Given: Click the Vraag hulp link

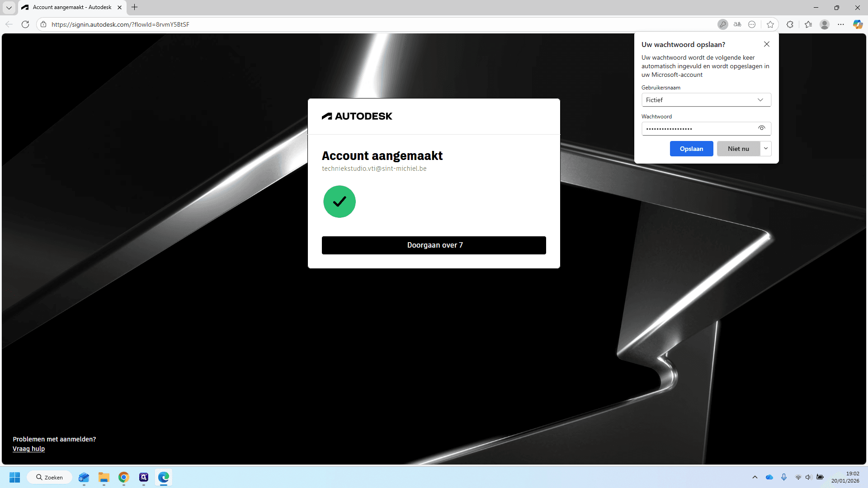Looking at the screenshot, I should 28,449.
